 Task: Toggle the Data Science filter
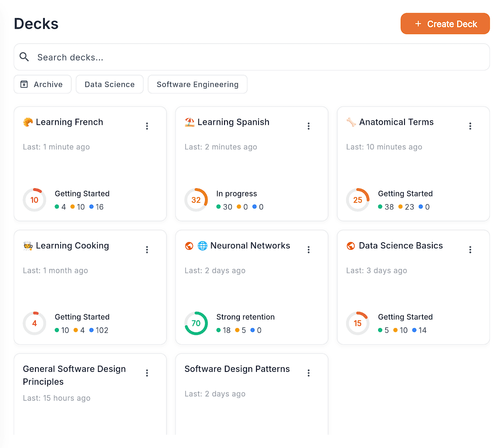click(x=109, y=84)
